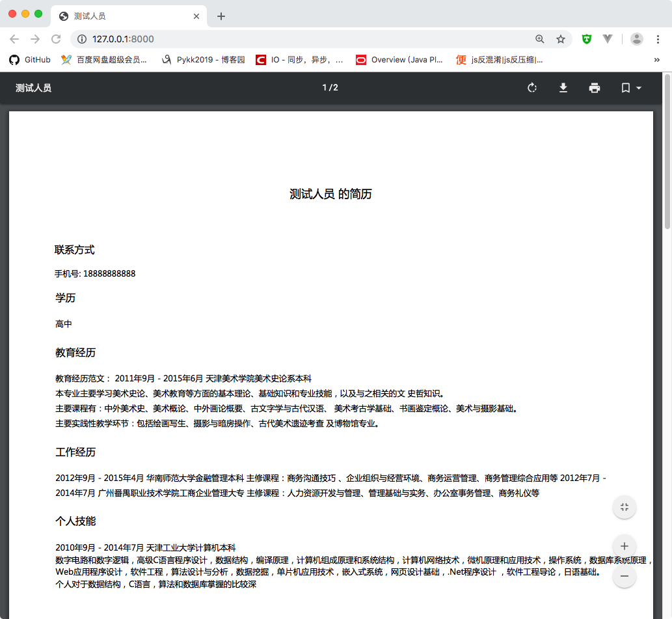Click the 个人技能 section heading
The image size is (672, 619).
pyautogui.click(x=75, y=521)
